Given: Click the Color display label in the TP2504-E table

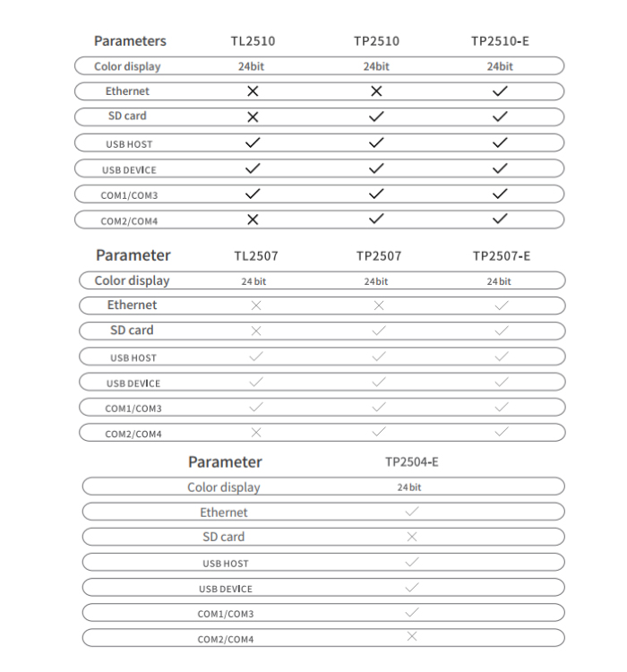Looking at the screenshot, I should (x=223, y=487).
